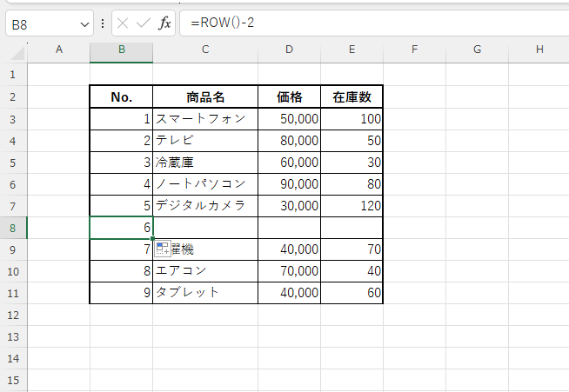
Task: Select the 冷蔵庫 cell
Action: (x=205, y=163)
